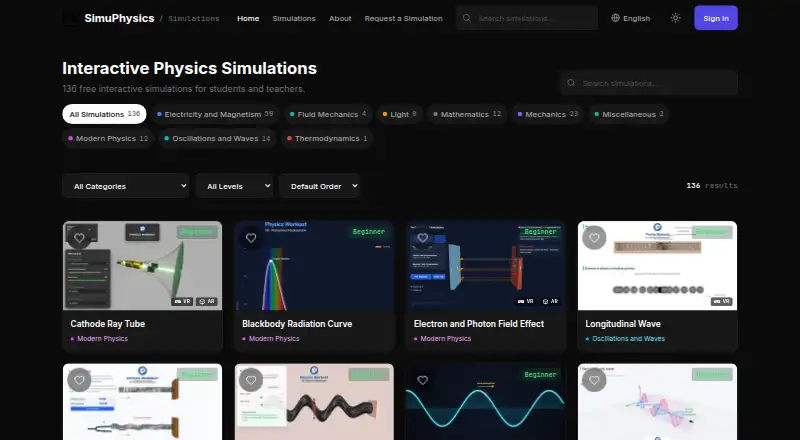This screenshot has width=800, height=440.
Task: Open the Default Order sort dropdown
Action: pos(319,186)
